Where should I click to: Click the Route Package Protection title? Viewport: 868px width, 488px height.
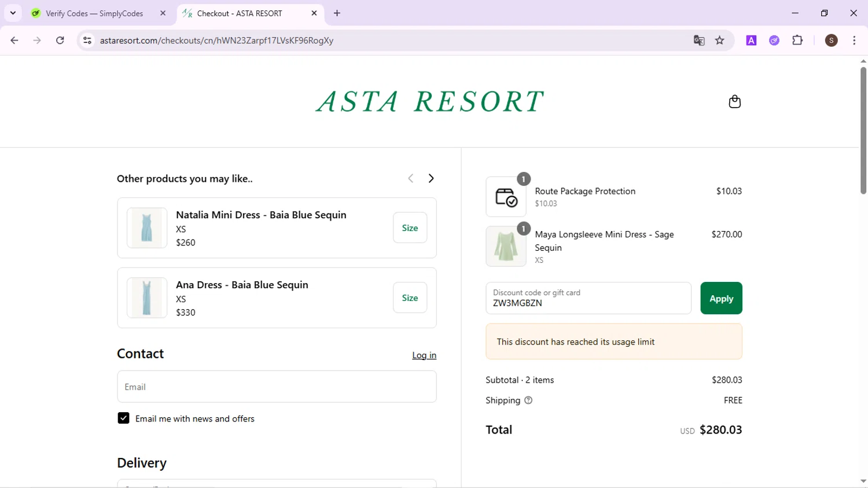tap(585, 191)
